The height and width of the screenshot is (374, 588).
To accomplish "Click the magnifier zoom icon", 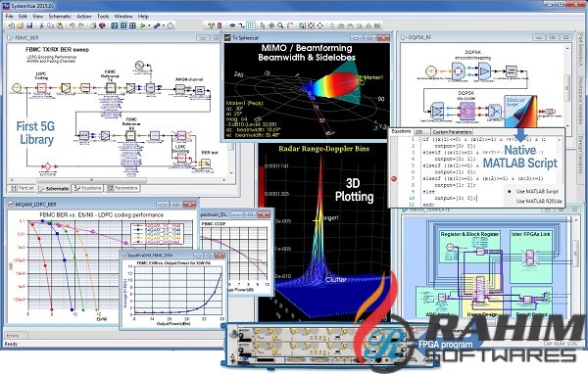I will point(280,25).
